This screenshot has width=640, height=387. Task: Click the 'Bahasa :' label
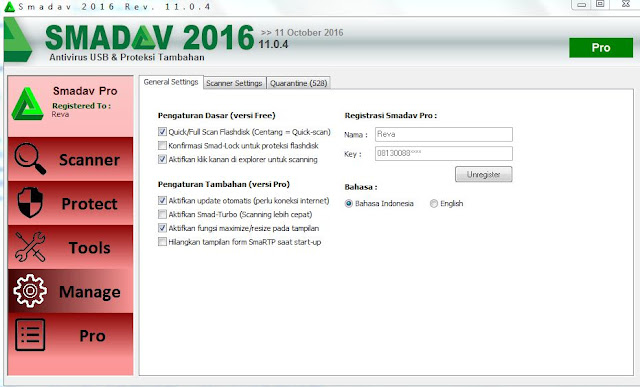click(x=361, y=187)
